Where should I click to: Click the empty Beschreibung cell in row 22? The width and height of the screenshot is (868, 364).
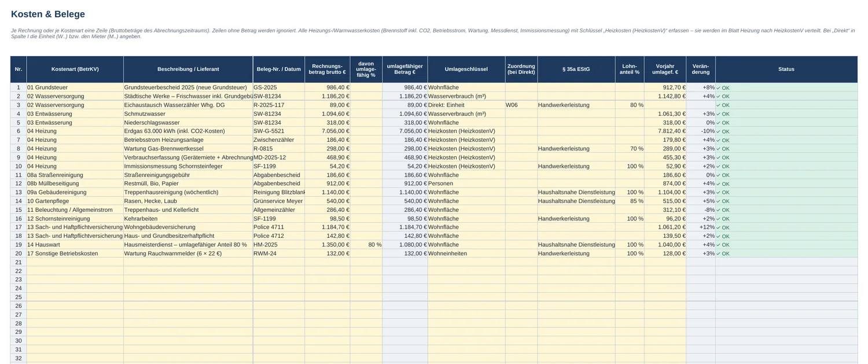188,271
